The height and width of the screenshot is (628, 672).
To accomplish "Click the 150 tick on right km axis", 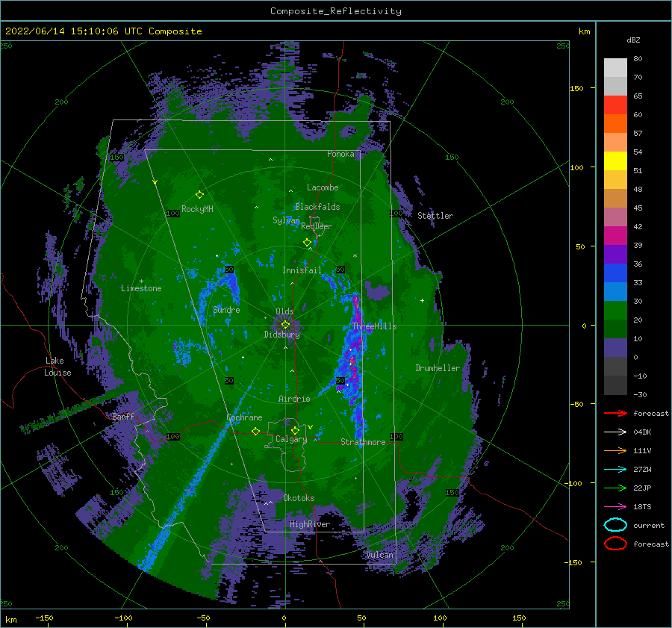I will pos(577,88).
